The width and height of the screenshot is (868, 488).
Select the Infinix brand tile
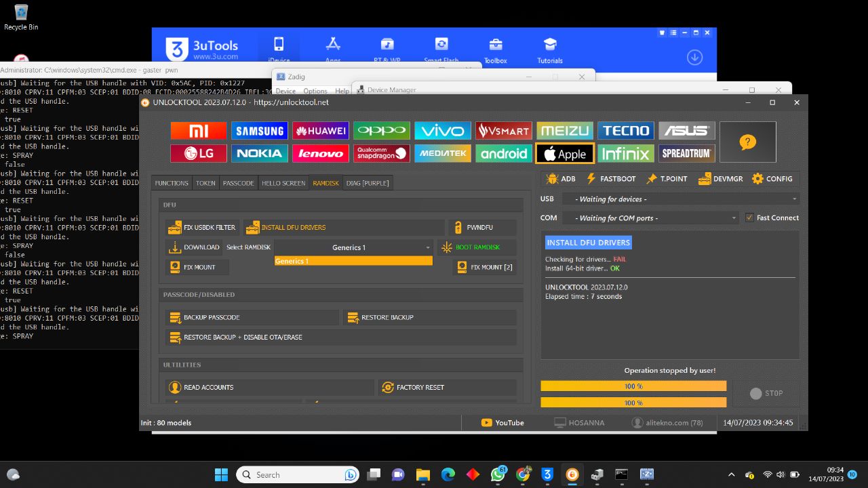pyautogui.click(x=626, y=153)
